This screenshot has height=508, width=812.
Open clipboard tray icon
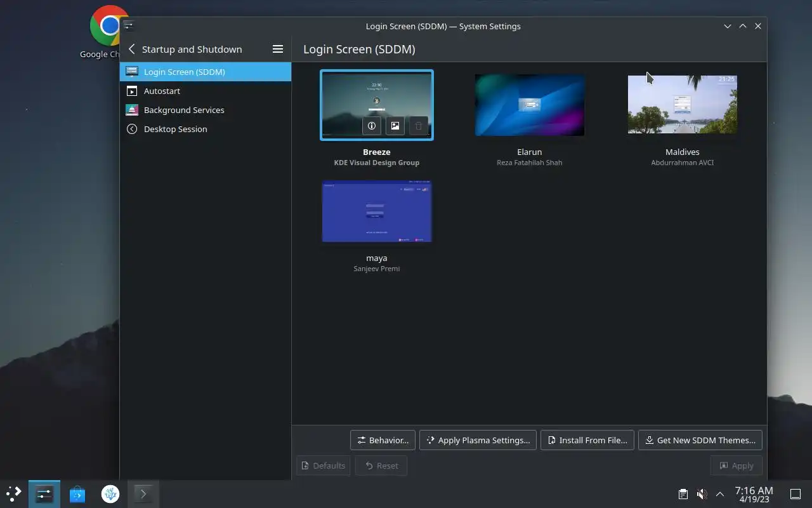683,494
